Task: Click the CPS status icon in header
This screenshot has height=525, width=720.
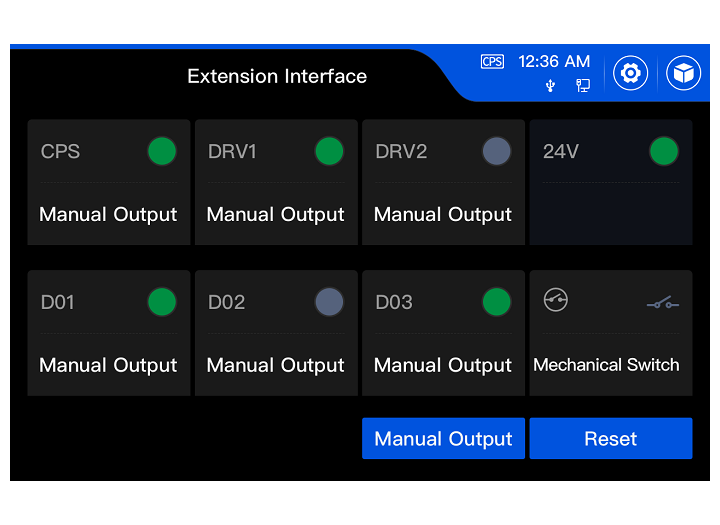Action: click(x=492, y=62)
